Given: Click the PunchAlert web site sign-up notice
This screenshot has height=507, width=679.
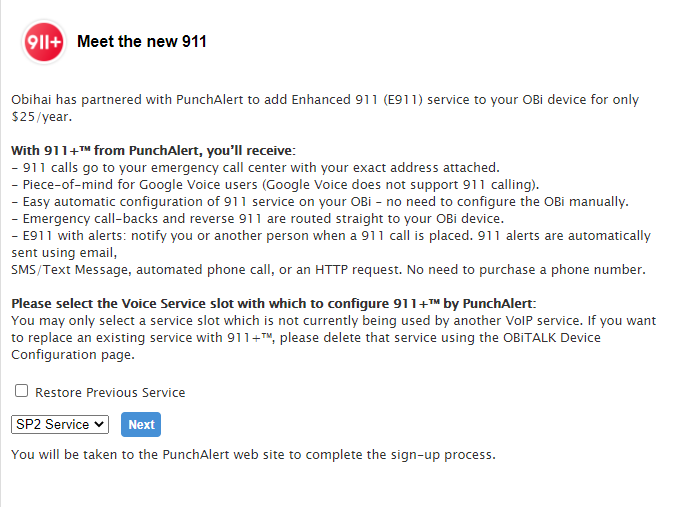Looking at the screenshot, I should pos(253,455).
